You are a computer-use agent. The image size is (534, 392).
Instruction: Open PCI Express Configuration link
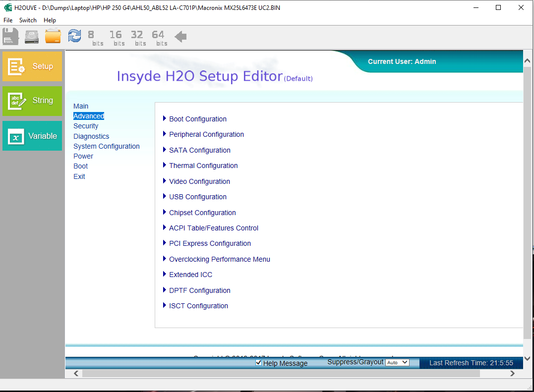tap(210, 243)
